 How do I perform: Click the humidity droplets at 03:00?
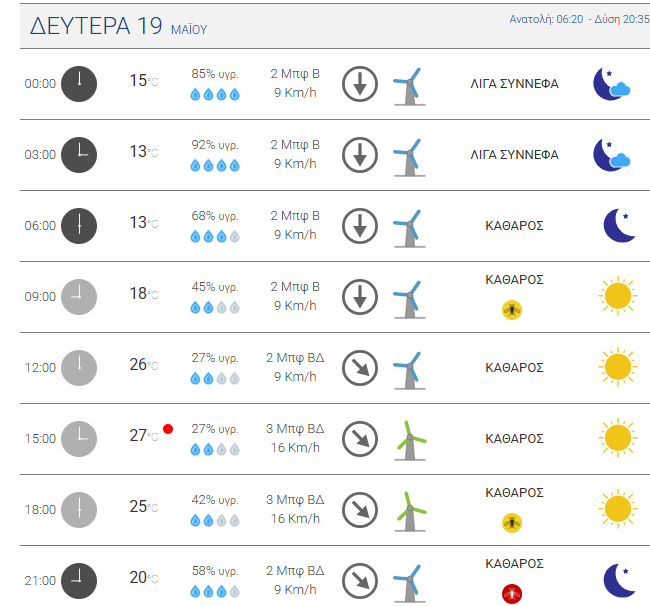pos(215,166)
